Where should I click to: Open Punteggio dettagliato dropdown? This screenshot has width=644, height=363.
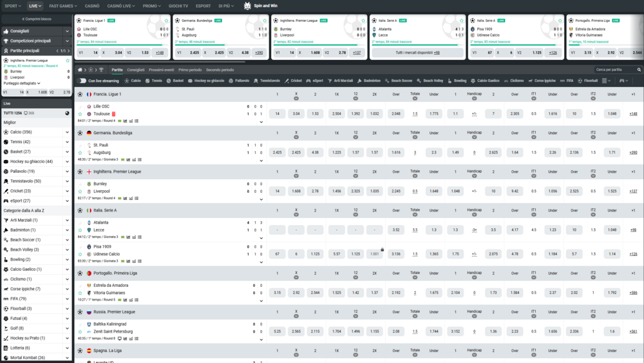(x=22, y=83)
